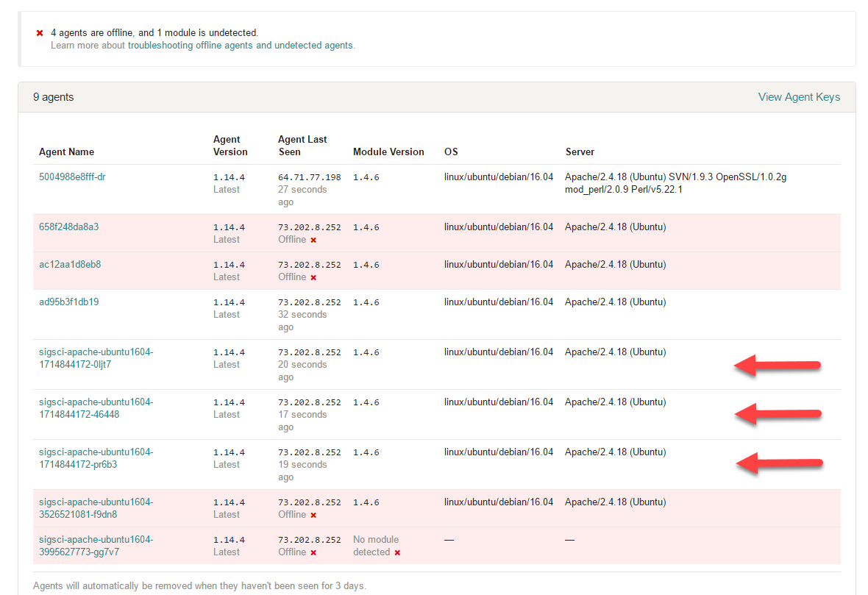Click Offline red X for agent 3526521081-f9dn8

click(313, 516)
